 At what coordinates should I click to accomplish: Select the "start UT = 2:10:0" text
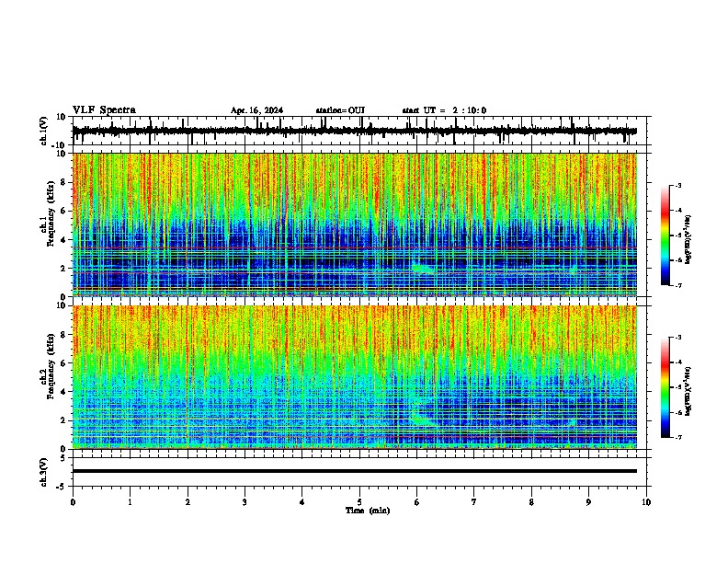tap(444, 110)
